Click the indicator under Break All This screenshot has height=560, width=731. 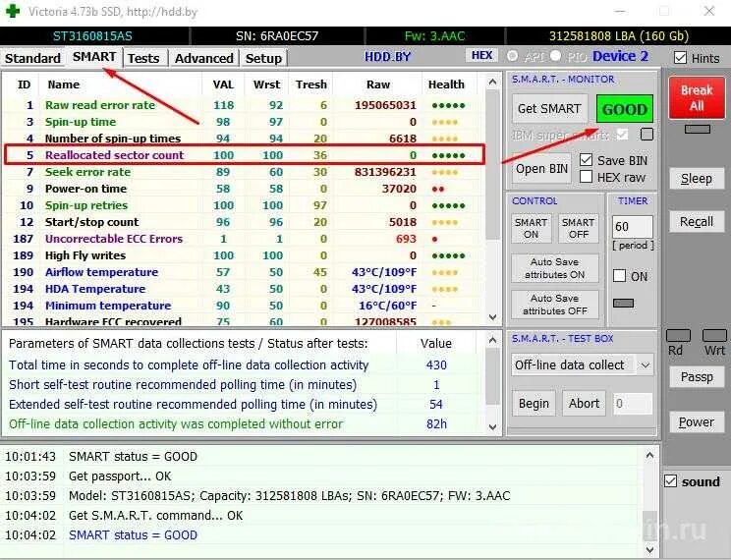coord(698,129)
